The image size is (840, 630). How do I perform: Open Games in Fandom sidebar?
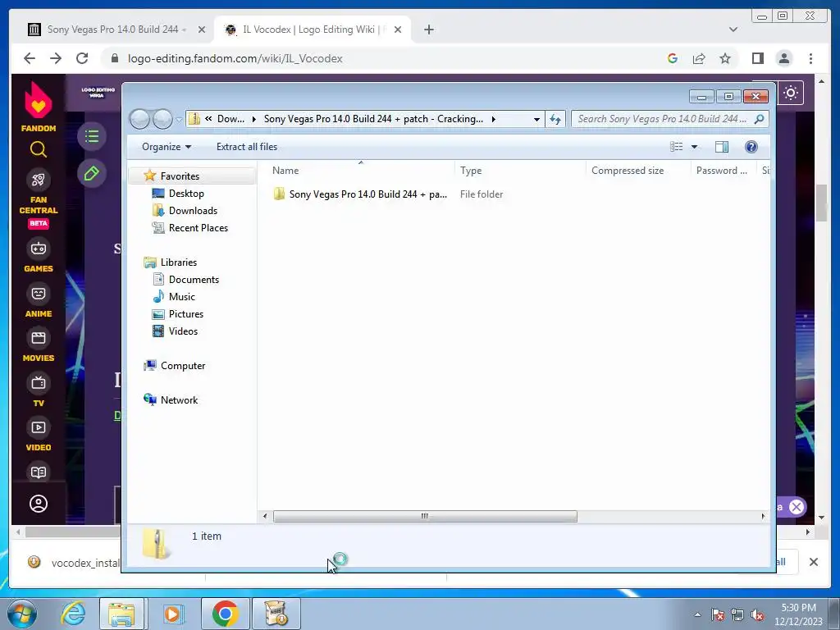pyautogui.click(x=39, y=256)
